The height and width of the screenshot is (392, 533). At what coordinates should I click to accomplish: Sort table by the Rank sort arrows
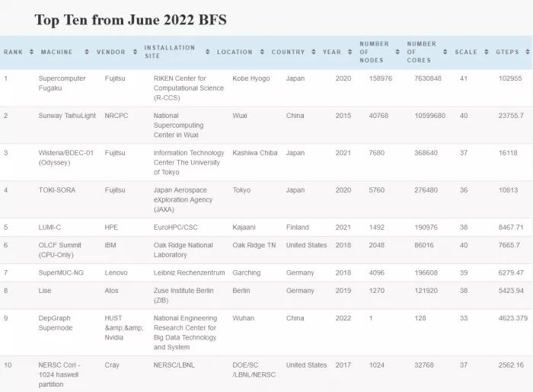32,52
